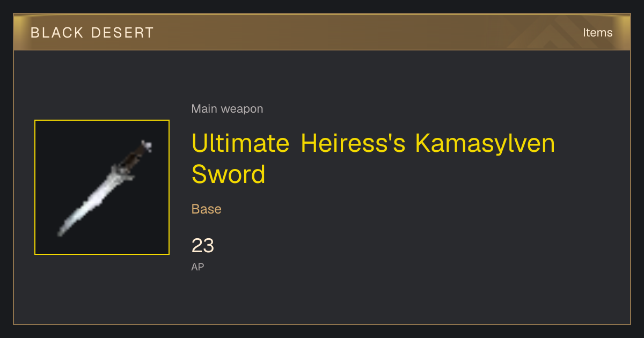Click the sword item icon
The height and width of the screenshot is (338, 644).
click(102, 187)
